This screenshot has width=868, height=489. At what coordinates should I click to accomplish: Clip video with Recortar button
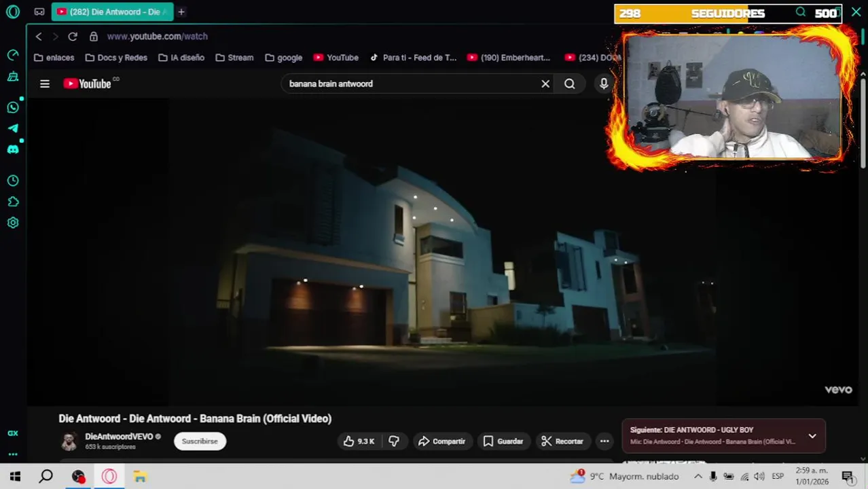pos(562,441)
